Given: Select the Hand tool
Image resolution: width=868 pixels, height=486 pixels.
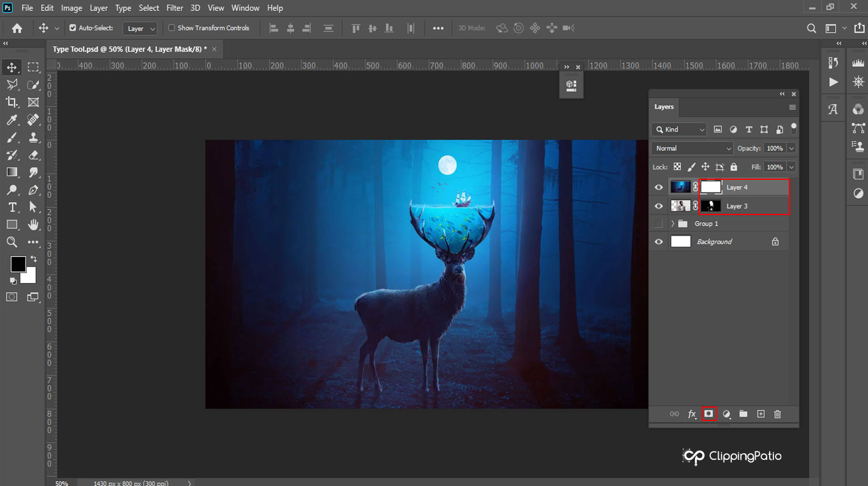Looking at the screenshot, I should pos(33,225).
